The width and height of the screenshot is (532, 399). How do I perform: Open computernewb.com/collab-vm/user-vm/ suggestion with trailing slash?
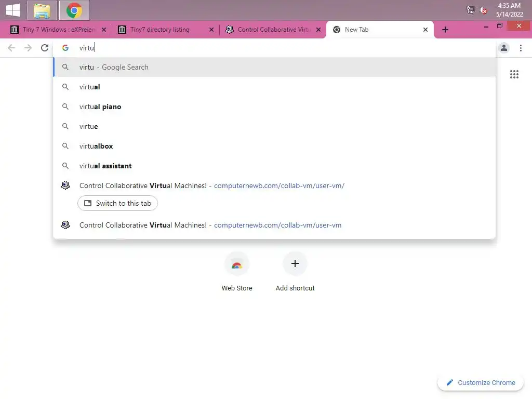tap(274, 185)
